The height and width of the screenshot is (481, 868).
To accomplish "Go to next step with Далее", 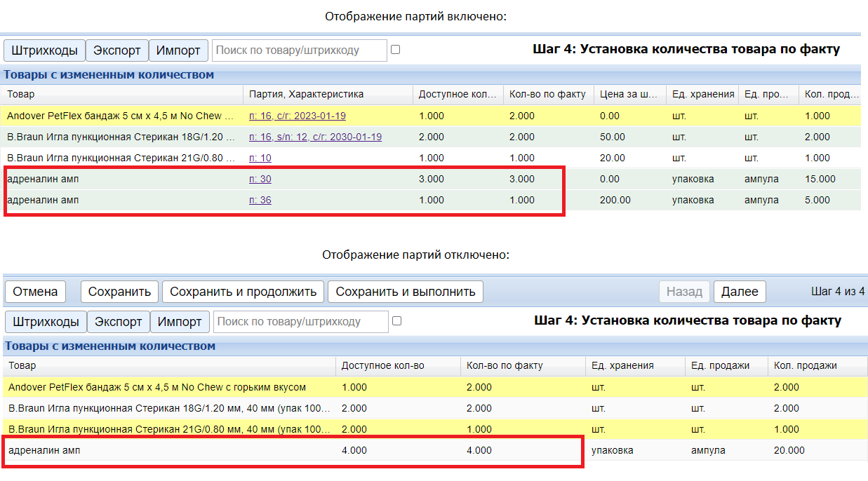I will click(740, 292).
